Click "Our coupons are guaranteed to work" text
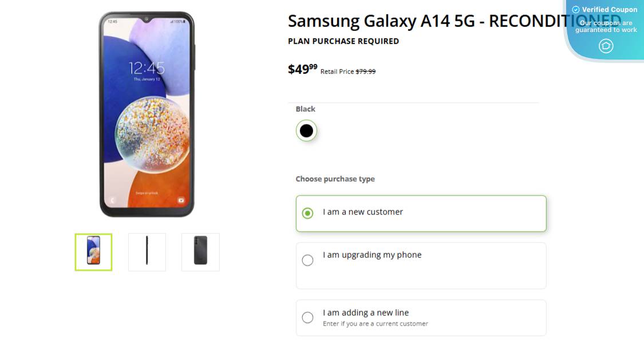Viewport: 644px width, 345px height. click(x=606, y=26)
